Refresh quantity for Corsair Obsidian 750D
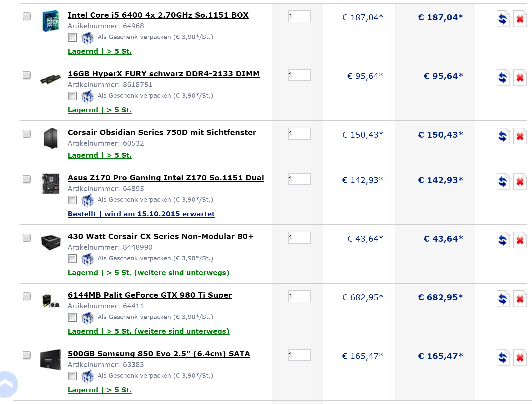Screen dimensions: 532x404 pyautogui.click(x=503, y=136)
